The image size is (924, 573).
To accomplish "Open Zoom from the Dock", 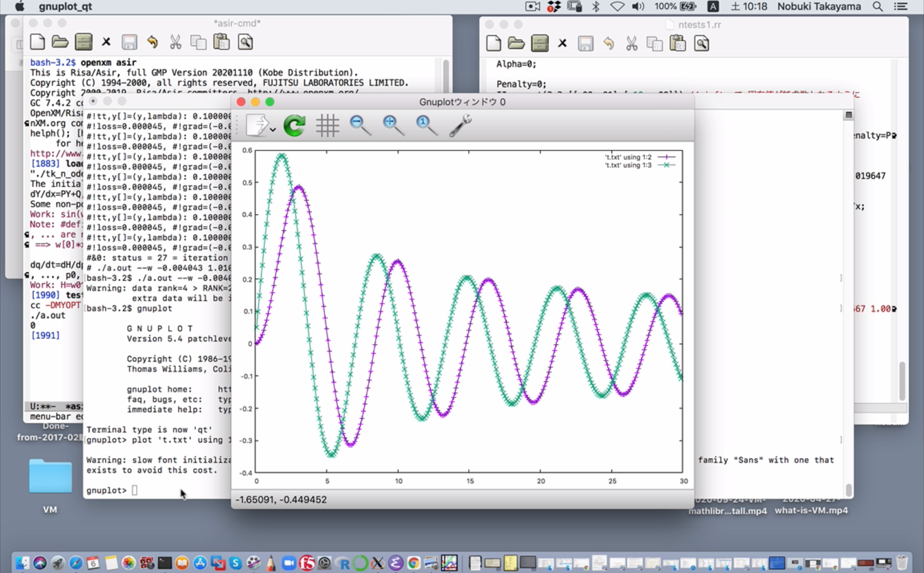I will click(288, 563).
